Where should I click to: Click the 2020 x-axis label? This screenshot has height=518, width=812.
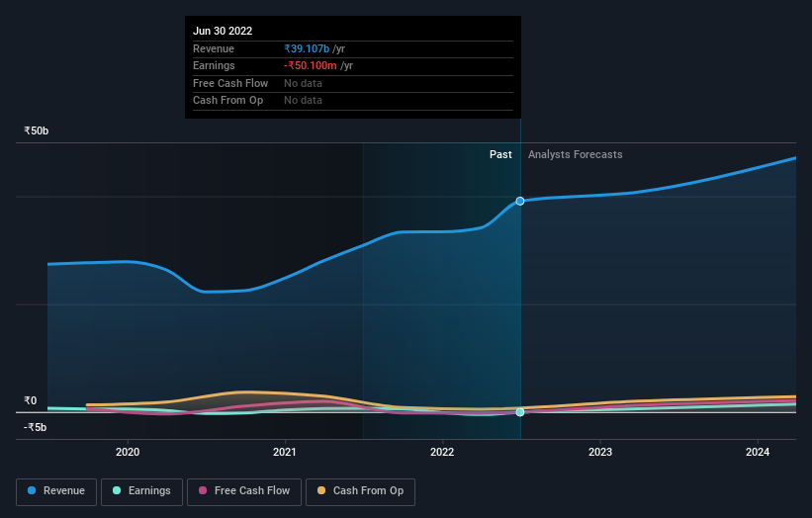(x=128, y=452)
